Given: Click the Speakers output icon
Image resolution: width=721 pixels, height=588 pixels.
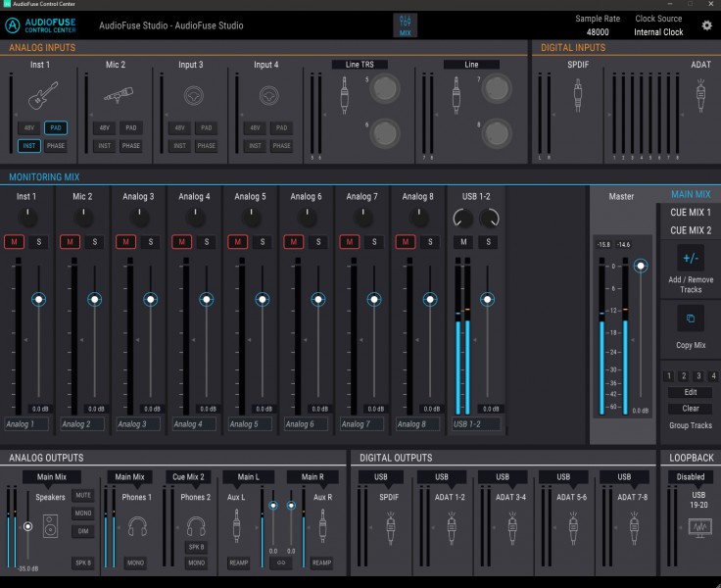Looking at the screenshot, I should point(51,526).
